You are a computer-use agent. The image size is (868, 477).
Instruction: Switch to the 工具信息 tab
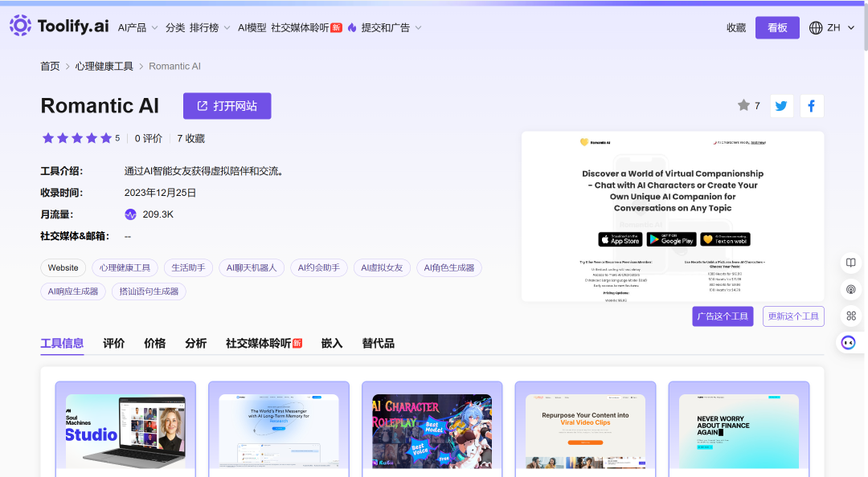point(62,344)
